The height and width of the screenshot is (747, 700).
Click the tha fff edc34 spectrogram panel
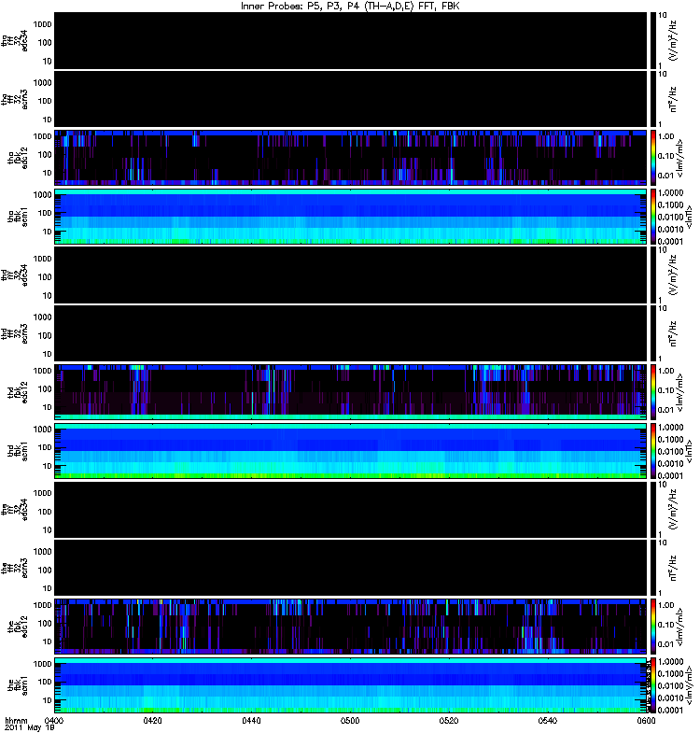pyautogui.click(x=350, y=40)
